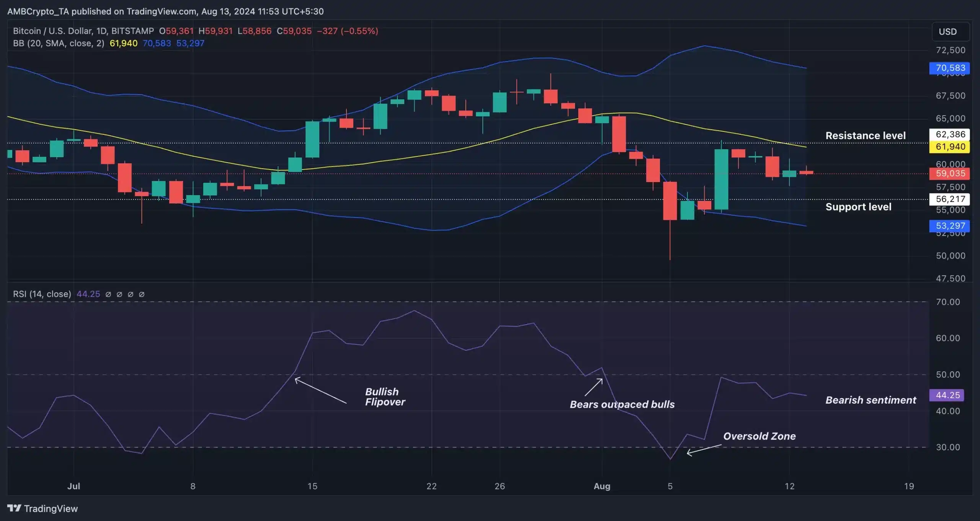Click the USD currency button
The width and height of the screenshot is (980, 521).
point(951,32)
